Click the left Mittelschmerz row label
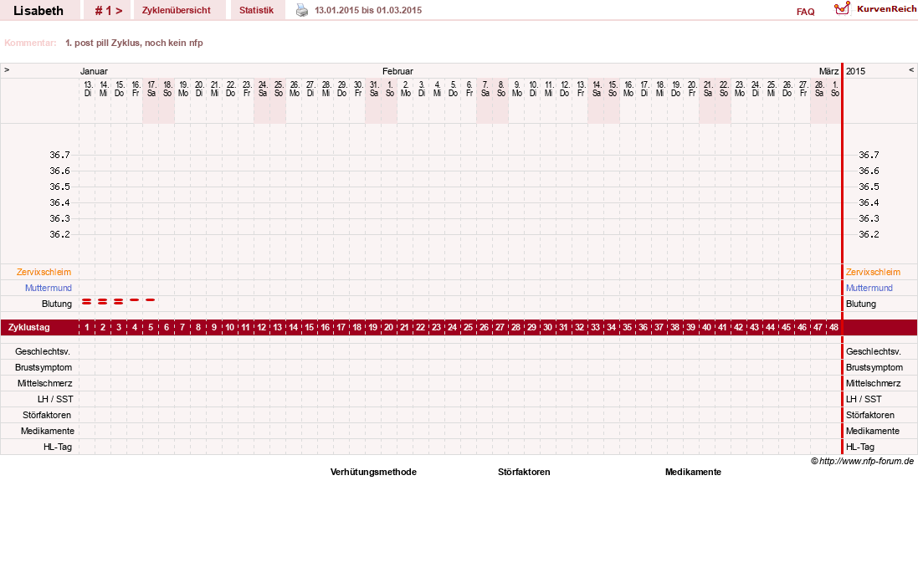918x588 pixels. click(45, 383)
